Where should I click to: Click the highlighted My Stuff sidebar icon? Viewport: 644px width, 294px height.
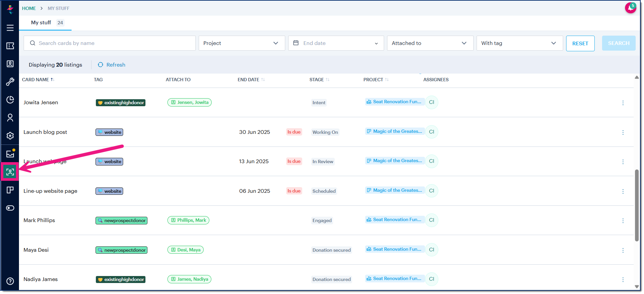10,172
